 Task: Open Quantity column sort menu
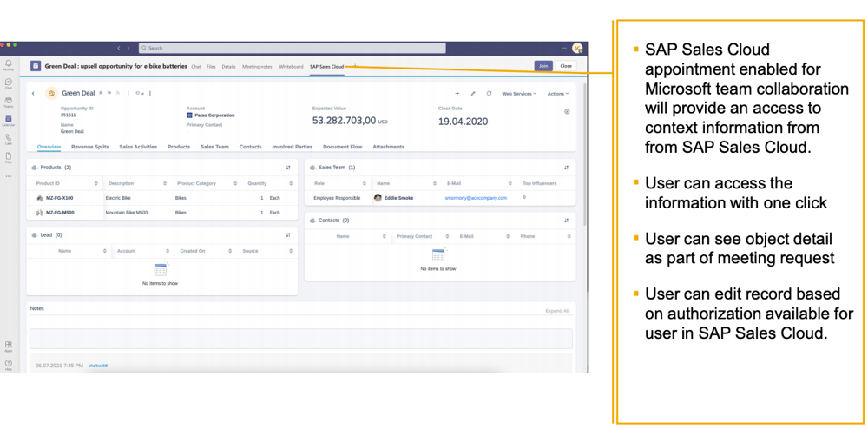pos(291,183)
